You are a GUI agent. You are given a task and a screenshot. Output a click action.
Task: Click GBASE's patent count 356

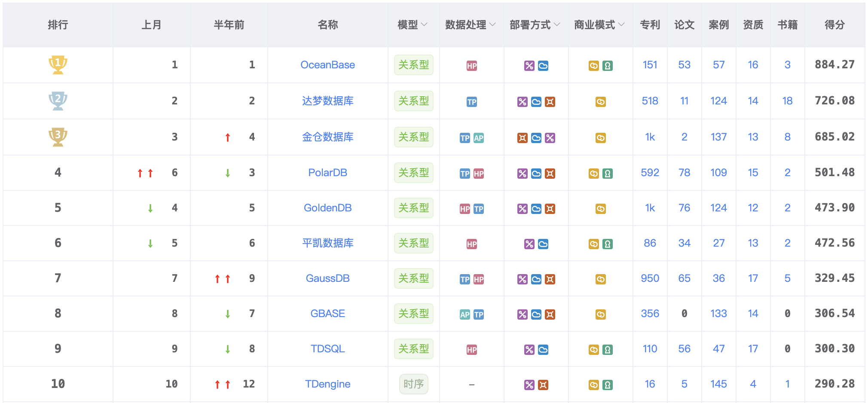[650, 314]
